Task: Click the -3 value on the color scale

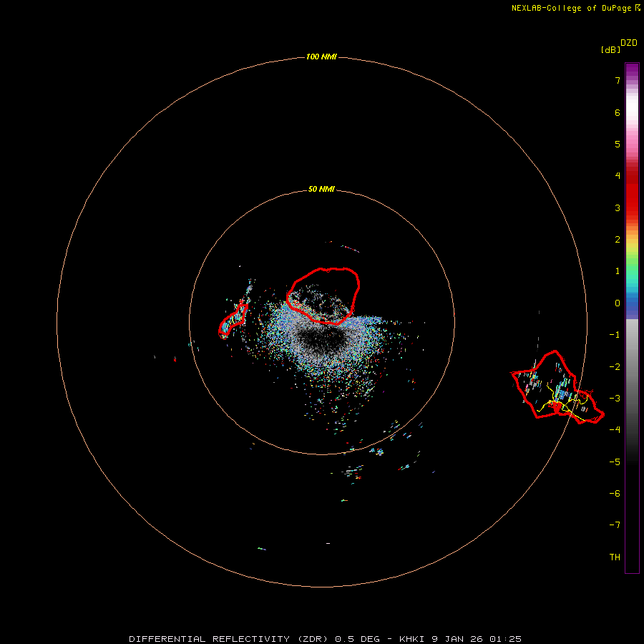Action: pyautogui.click(x=615, y=399)
